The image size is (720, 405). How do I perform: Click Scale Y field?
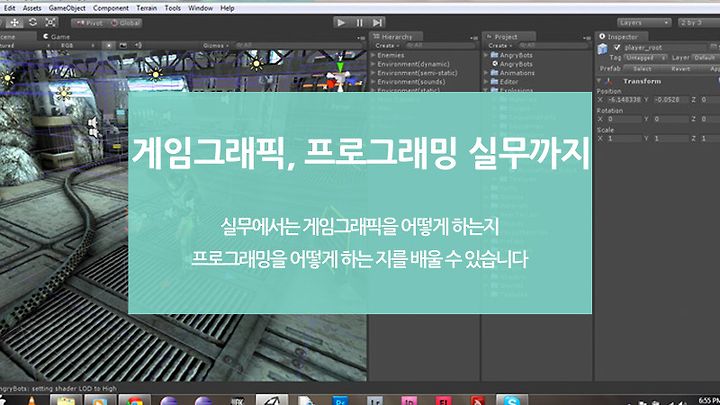coord(670,138)
